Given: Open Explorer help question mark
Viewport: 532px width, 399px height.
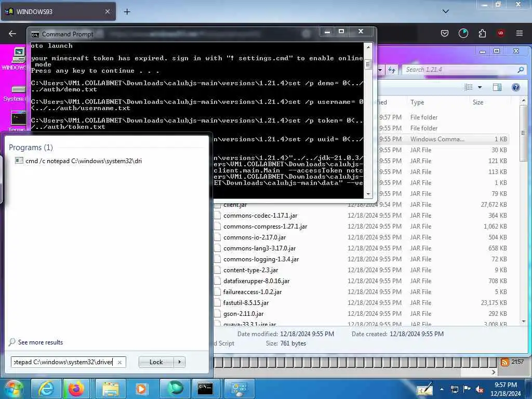Looking at the screenshot, I should pyautogui.click(x=516, y=87).
